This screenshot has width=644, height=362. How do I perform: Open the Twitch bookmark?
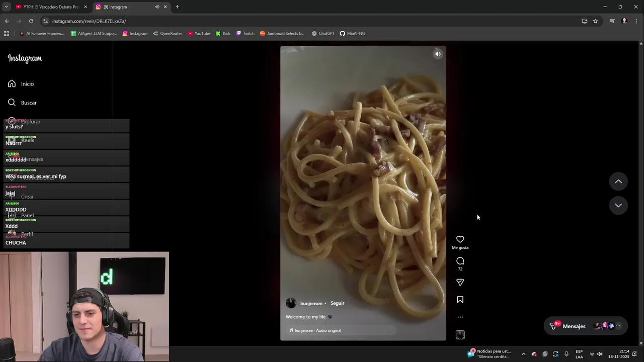point(245,33)
